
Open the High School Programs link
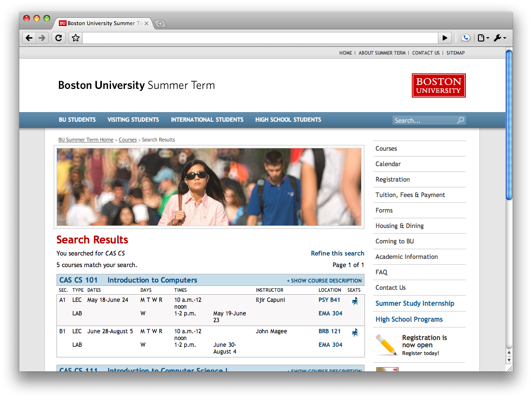409,319
